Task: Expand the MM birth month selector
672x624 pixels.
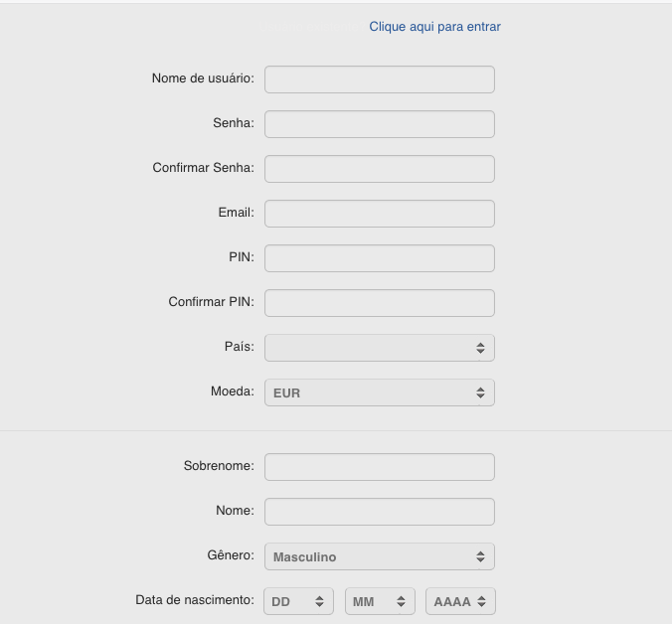Action: pos(380,601)
